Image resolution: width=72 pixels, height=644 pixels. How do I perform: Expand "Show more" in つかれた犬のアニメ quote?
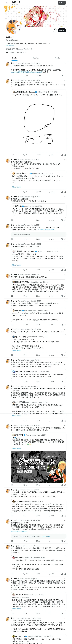point(16,187)
